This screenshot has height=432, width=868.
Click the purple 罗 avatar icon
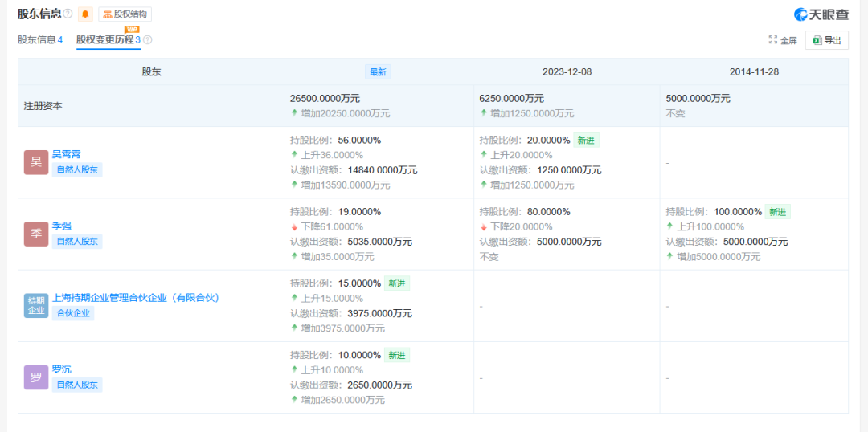coord(36,377)
